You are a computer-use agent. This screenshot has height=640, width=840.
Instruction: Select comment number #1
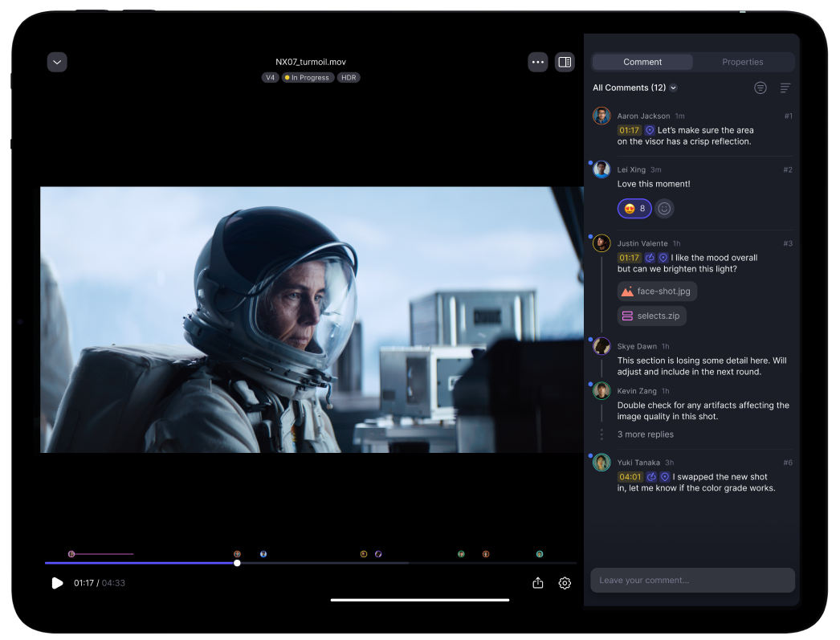coord(788,116)
